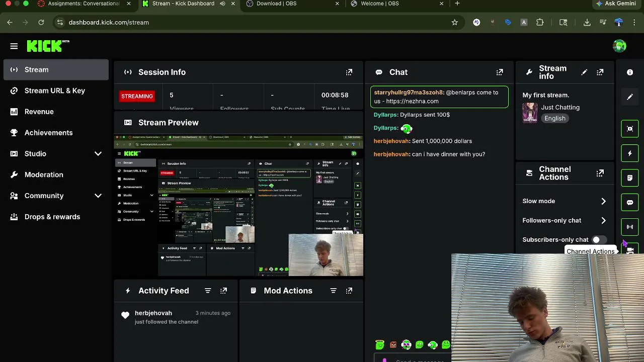Switch to Assignments: Conversational tab
This screenshot has height=362, width=644.
coord(83,4)
